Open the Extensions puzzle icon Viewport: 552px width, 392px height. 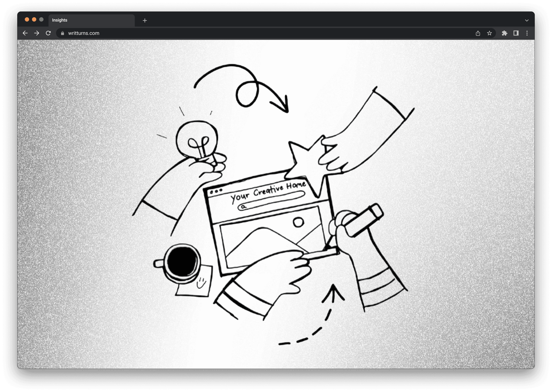point(504,33)
